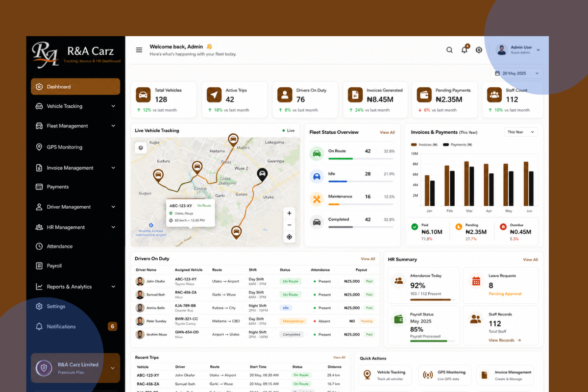Click the Drivers On Duty person icon
The image size is (588, 392).
[x=285, y=95]
